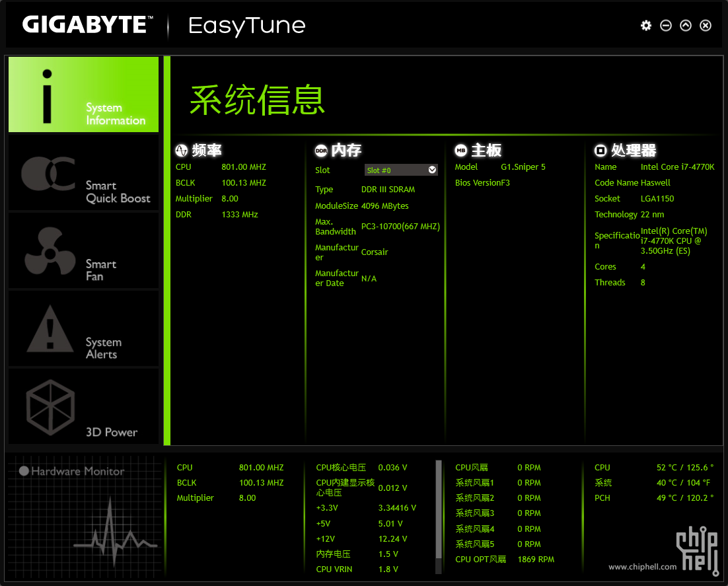Click the Bios Version F3 line
Screen dimensions: 728x586
[482, 183]
